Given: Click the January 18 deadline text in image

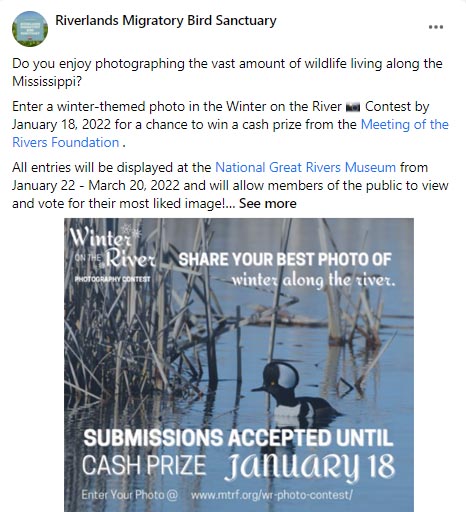Looking at the screenshot, I should point(309,467).
